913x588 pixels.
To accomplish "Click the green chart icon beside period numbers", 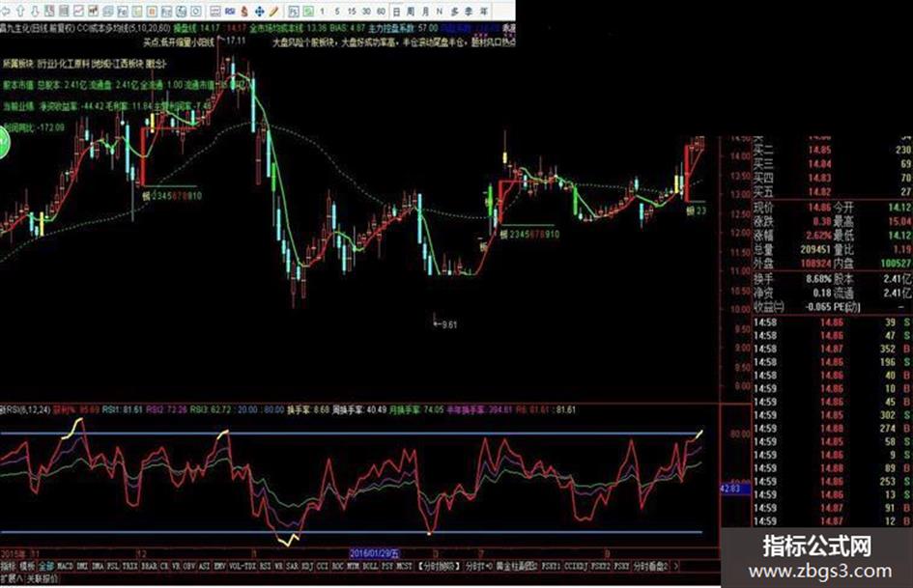I will tap(308, 11).
